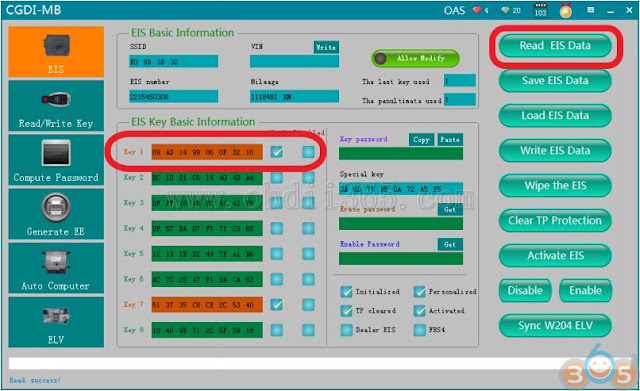Click the Activate EIS button
The image size is (640, 391).
(555, 256)
